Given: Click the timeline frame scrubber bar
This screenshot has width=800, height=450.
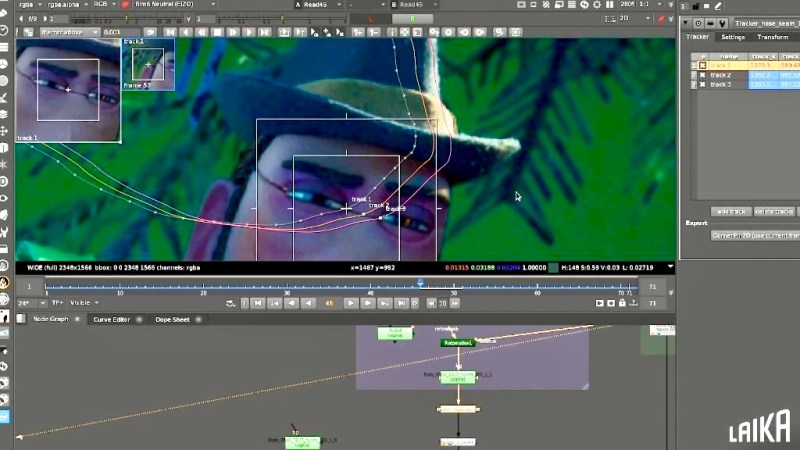Looking at the screenshot, I should (x=341, y=287).
